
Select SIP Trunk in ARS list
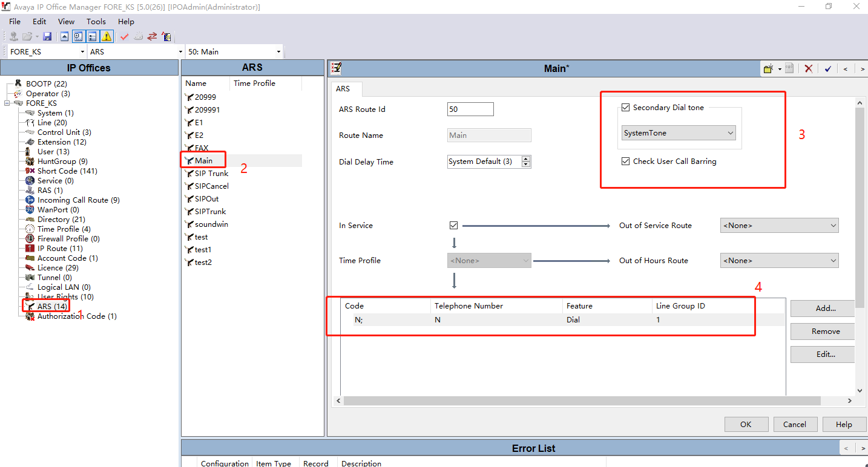(211, 174)
